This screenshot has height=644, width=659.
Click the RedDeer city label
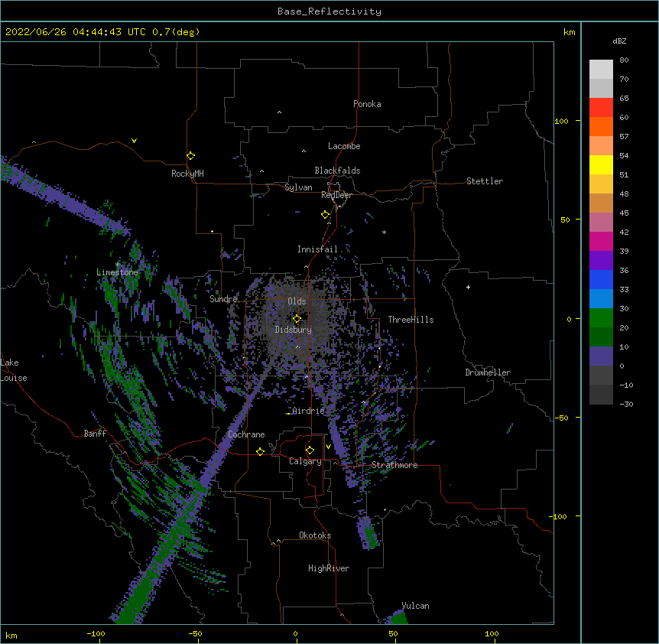click(336, 195)
